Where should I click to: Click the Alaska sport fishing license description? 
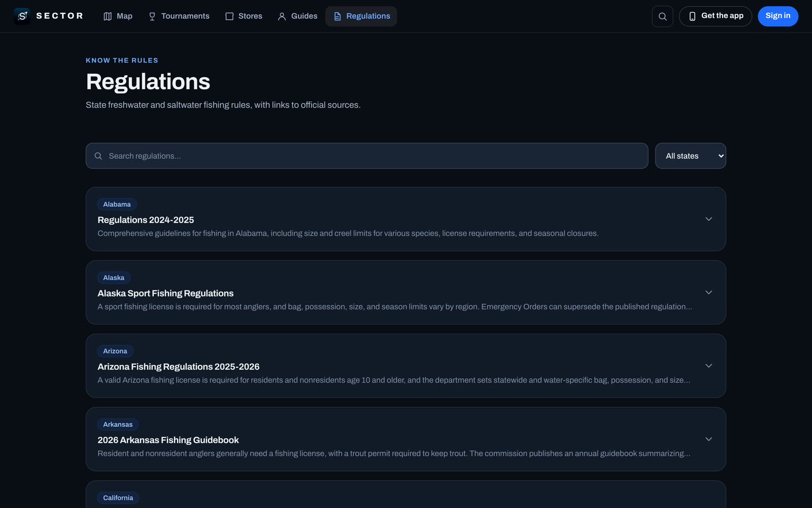tap(395, 307)
